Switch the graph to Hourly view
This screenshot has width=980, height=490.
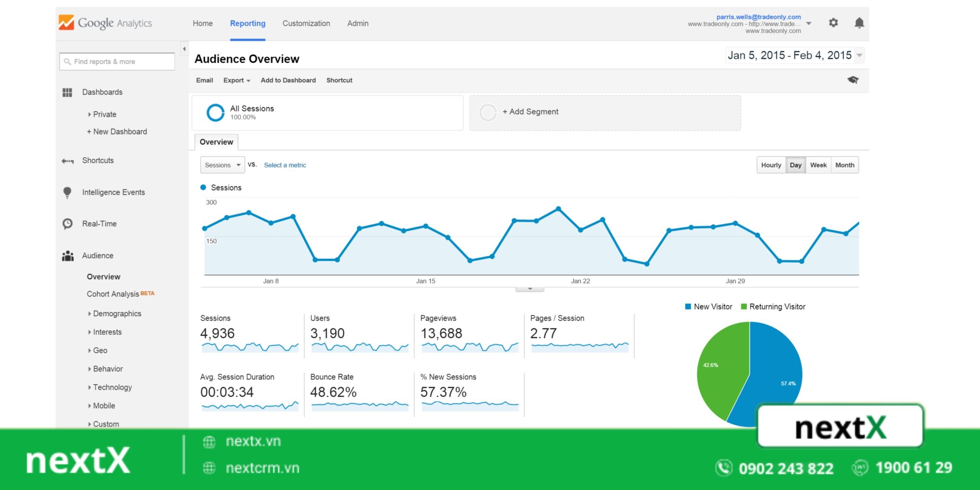pyautogui.click(x=771, y=165)
